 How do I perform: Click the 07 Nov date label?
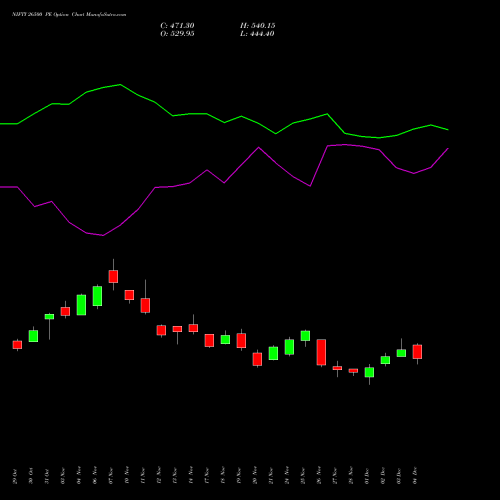point(111,476)
